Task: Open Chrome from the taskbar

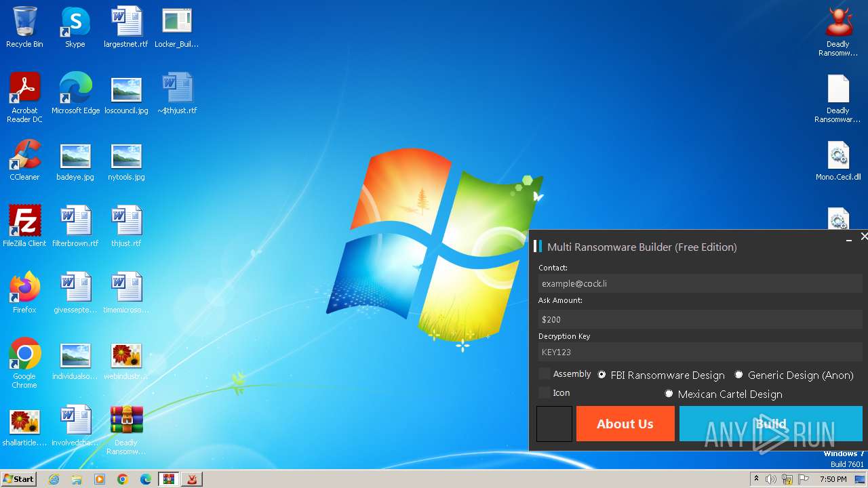Action: 123,479
